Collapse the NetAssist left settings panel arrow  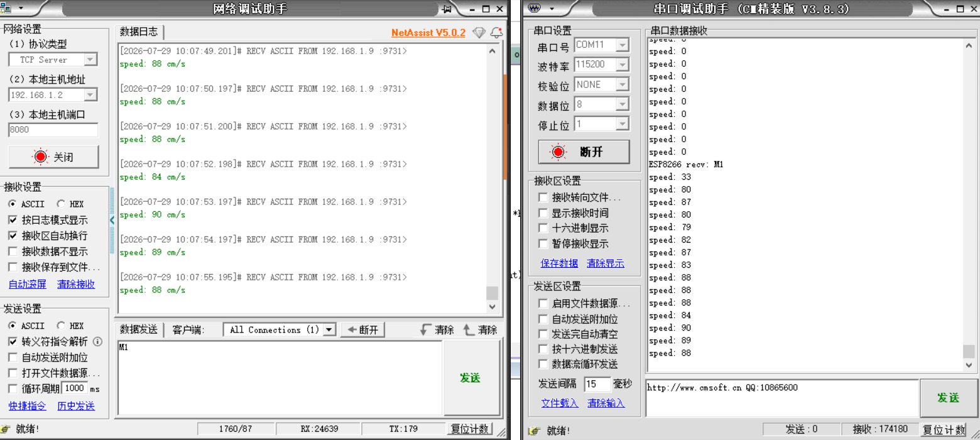(112, 220)
